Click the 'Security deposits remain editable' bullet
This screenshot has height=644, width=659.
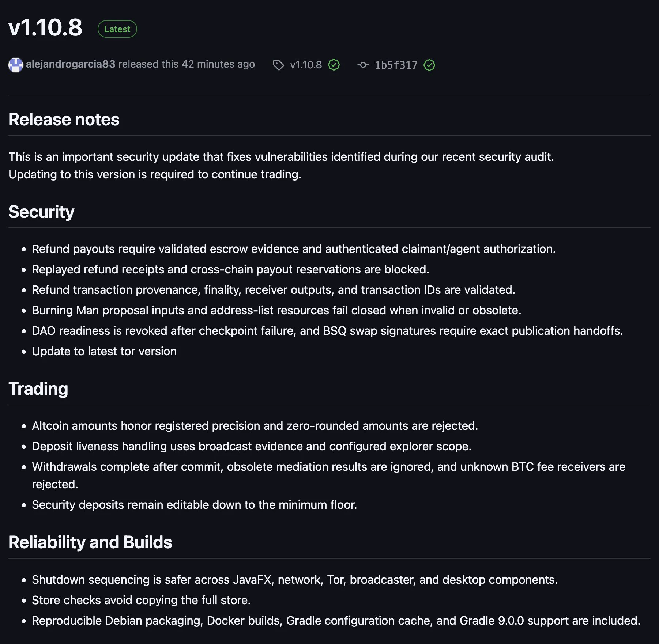tap(195, 505)
